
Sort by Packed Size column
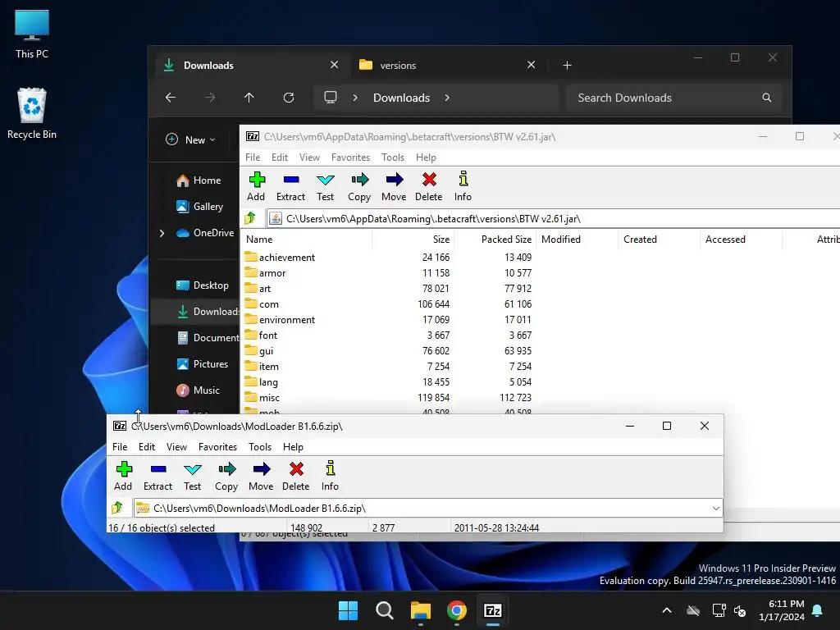tap(495, 240)
